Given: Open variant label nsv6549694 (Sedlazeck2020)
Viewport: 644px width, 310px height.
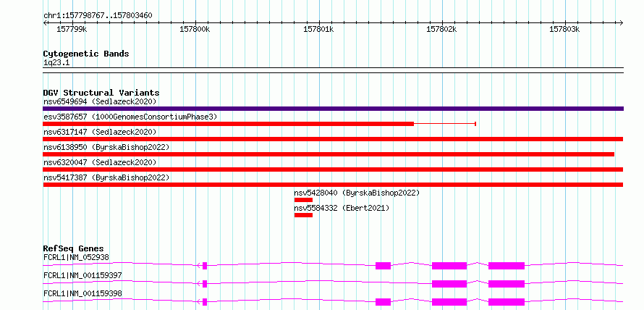Looking at the screenshot, I should point(100,101).
